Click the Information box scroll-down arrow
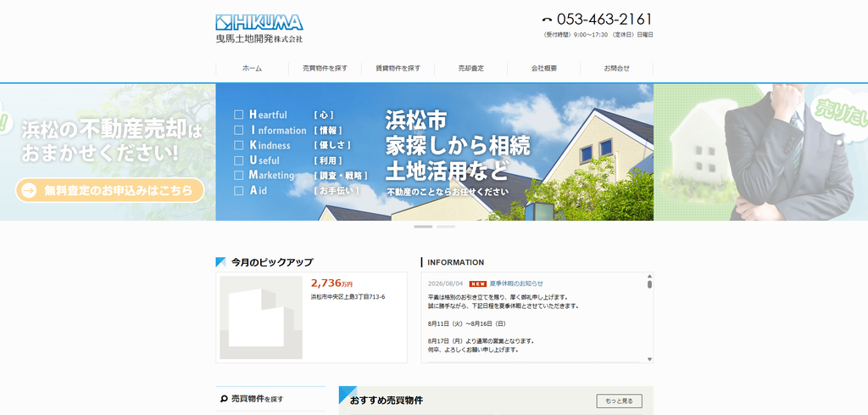The width and height of the screenshot is (868, 415). pos(649,359)
